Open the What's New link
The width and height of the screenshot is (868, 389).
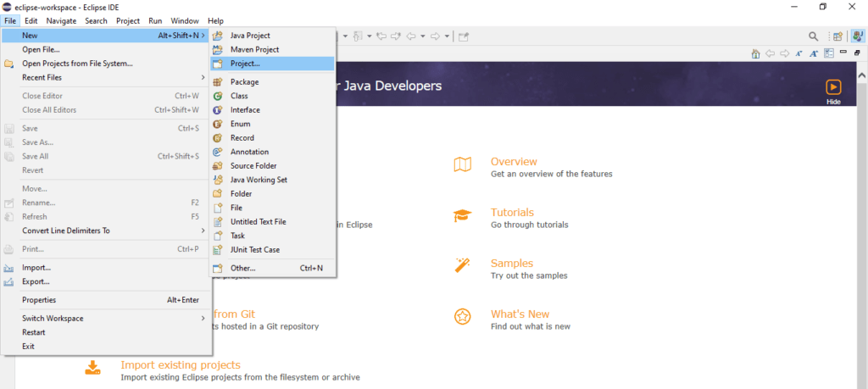(520, 314)
